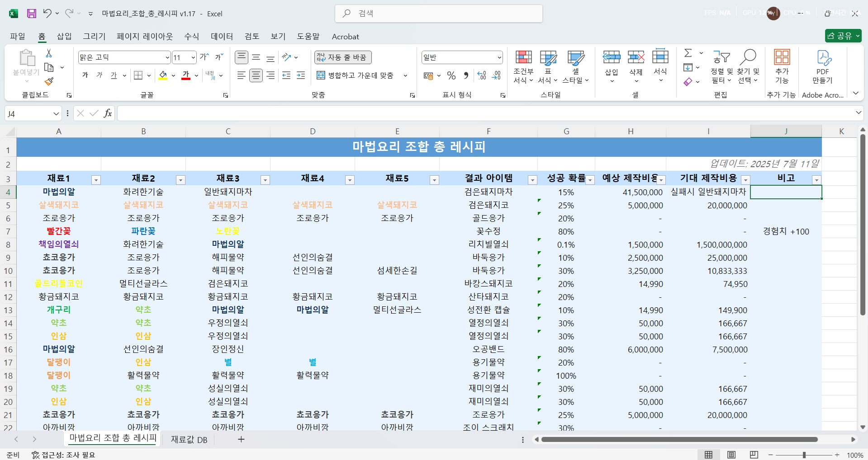Click the 공유 share button
Image resolution: width=868 pixels, height=460 pixels.
pos(843,36)
